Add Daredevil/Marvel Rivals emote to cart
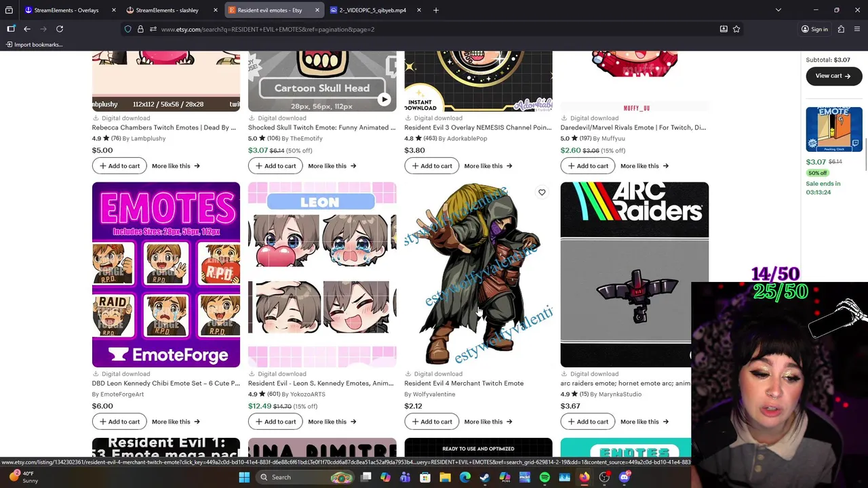This screenshot has width=868, height=488. point(588,166)
